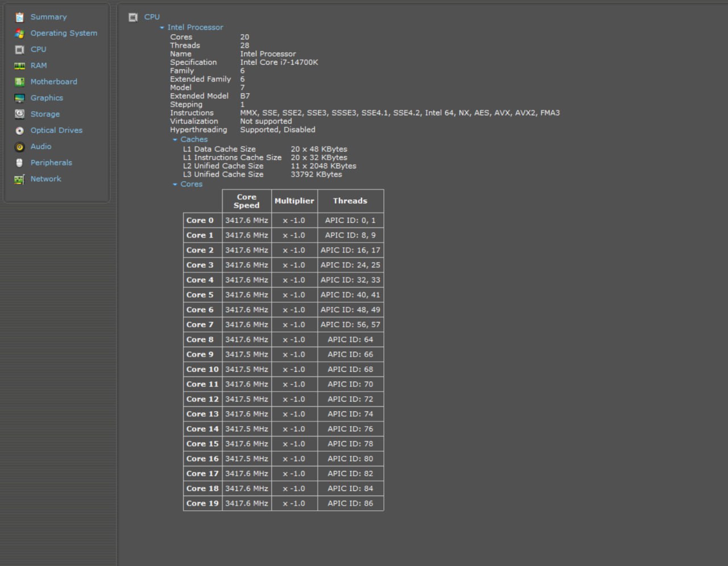Click the CPU header chip icon
This screenshot has width=728, height=566.
[133, 17]
